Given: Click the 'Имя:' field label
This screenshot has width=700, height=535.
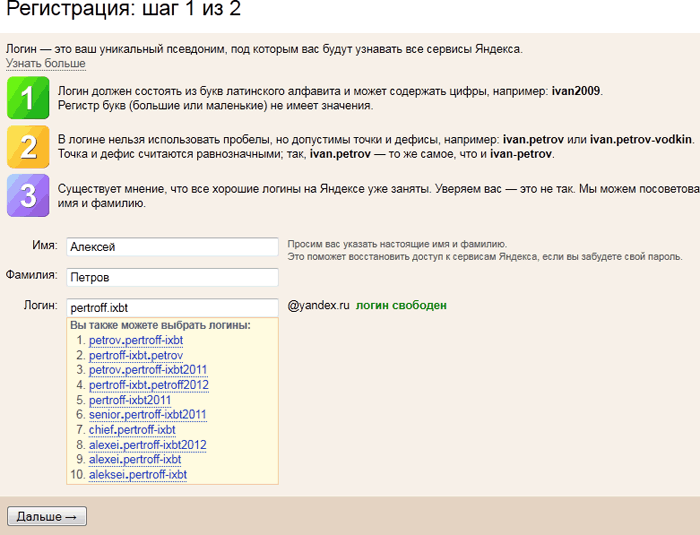Looking at the screenshot, I should click(x=45, y=245).
